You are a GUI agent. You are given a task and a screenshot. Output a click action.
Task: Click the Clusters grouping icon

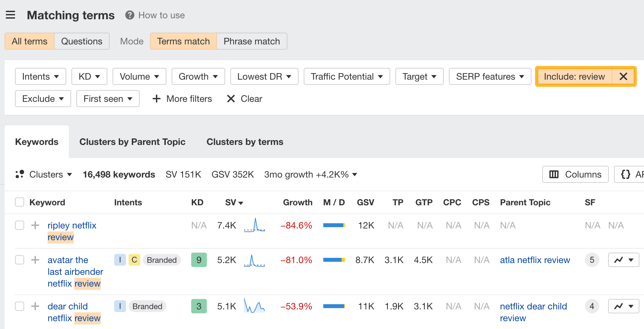[20, 174]
